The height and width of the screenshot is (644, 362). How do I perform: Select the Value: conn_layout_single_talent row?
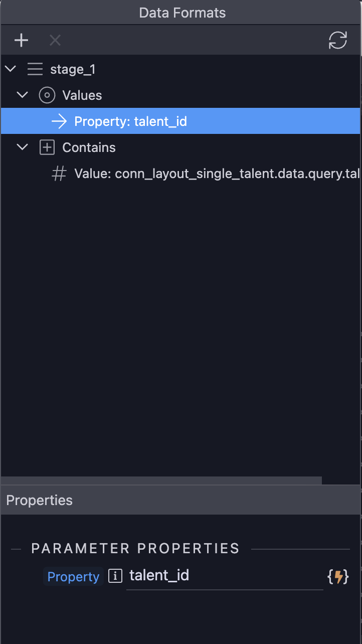[180, 174]
